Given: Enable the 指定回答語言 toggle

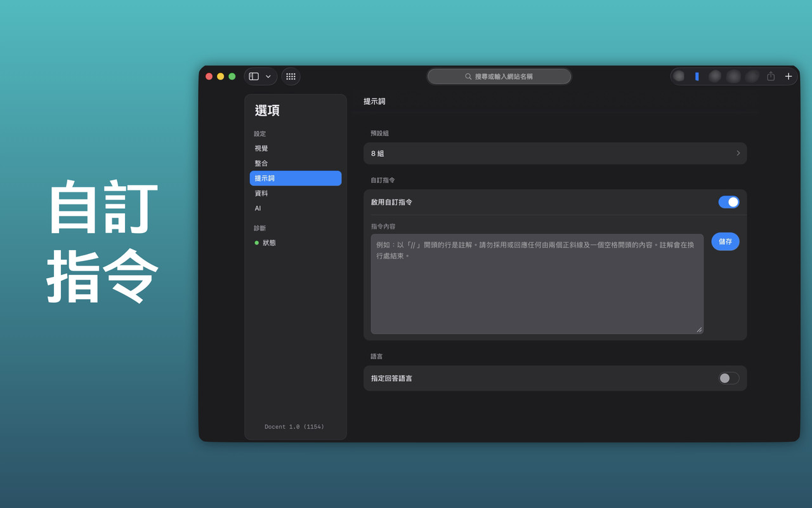Looking at the screenshot, I should click(x=729, y=378).
